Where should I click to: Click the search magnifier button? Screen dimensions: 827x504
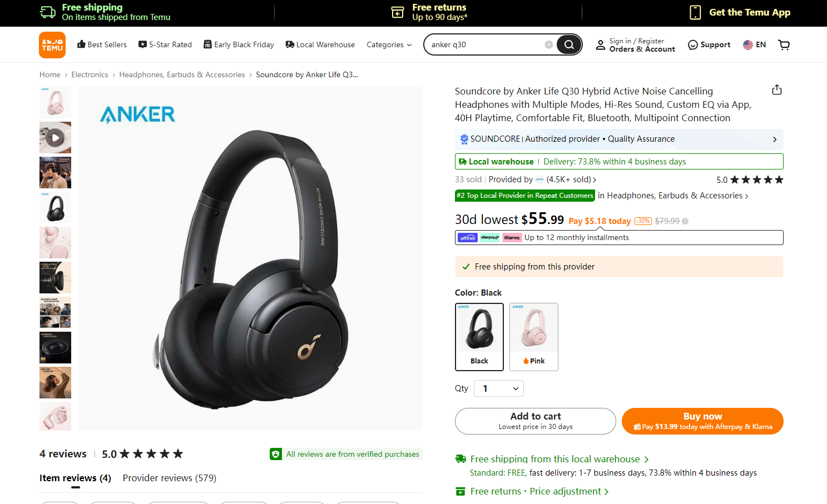pyautogui.click(x=569, y=44)
